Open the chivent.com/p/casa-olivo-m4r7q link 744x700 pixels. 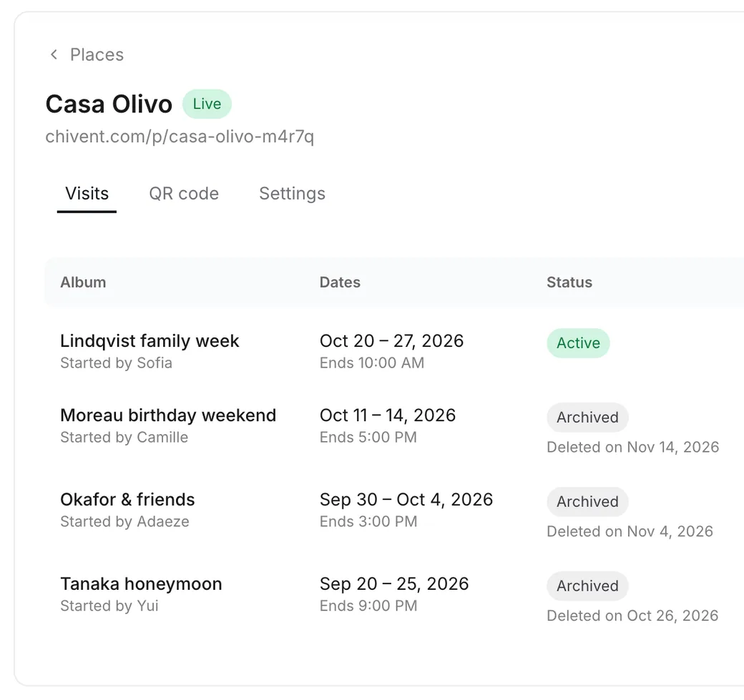(x=180, y=137)
